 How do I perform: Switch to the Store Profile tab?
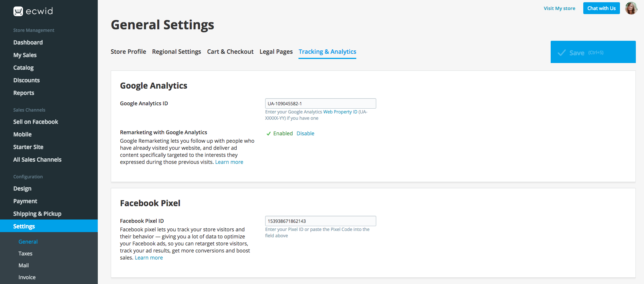tap(129, 52)
